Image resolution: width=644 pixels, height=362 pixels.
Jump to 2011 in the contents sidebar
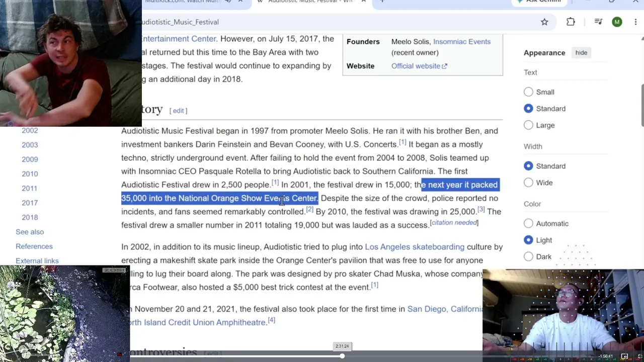[x=29, y=189]
